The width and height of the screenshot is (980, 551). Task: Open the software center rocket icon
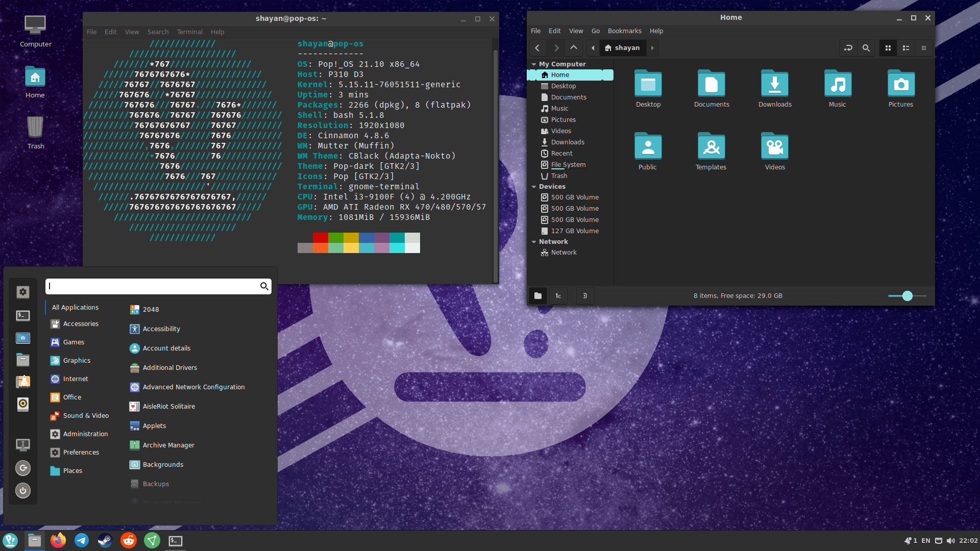point(23,382)
